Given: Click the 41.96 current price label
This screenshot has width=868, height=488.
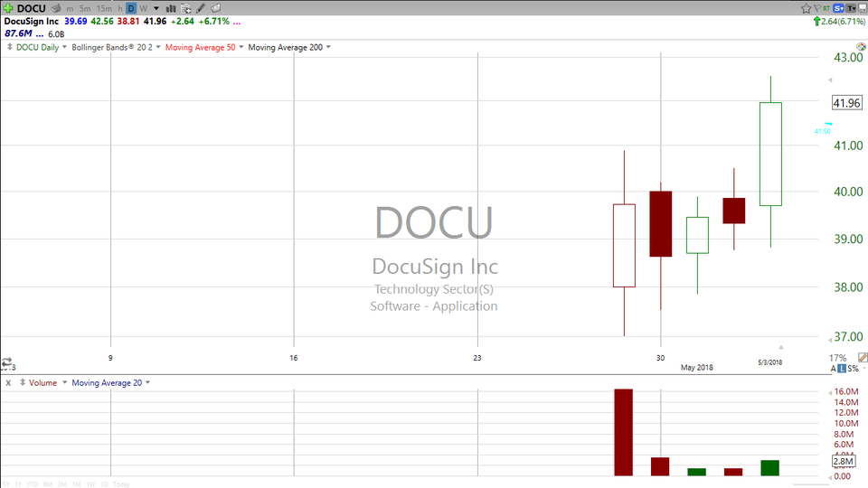Looking at the screenshot, I should (x=847, y=103).
